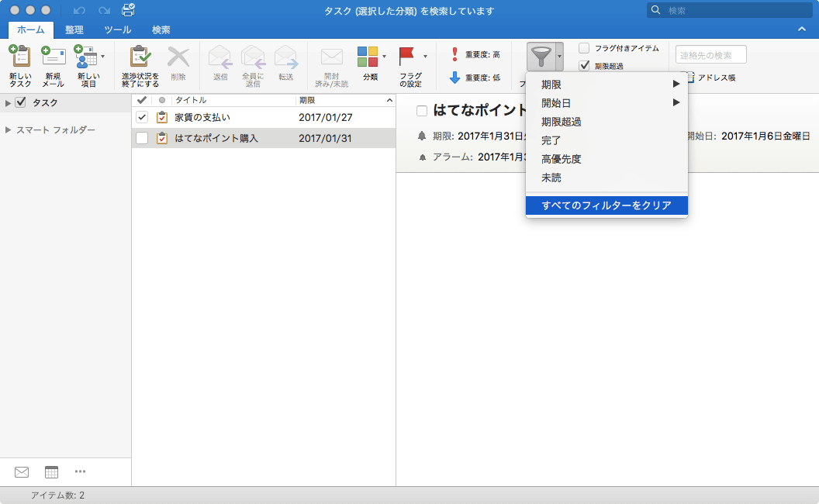Check completion box for はてなポイント購入

(x=142, y=138)
